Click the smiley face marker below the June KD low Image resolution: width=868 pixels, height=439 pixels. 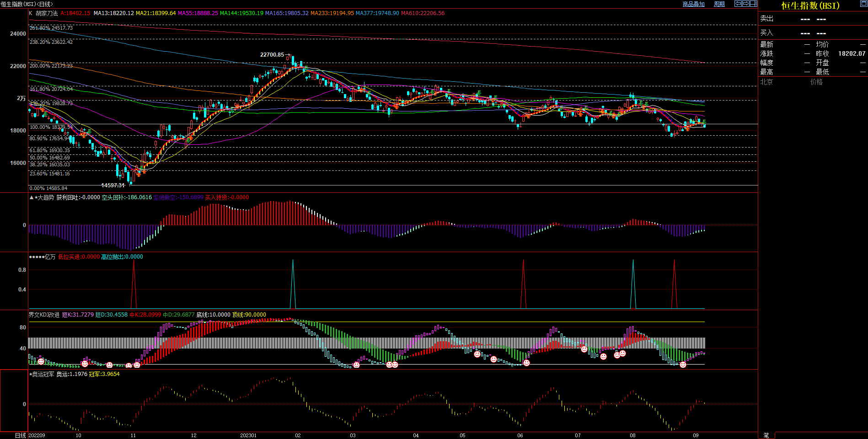526,363
